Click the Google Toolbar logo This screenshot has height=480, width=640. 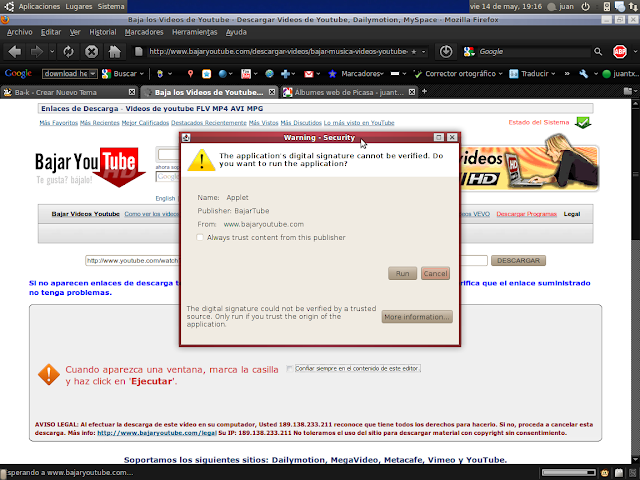(x=18, y=74)
